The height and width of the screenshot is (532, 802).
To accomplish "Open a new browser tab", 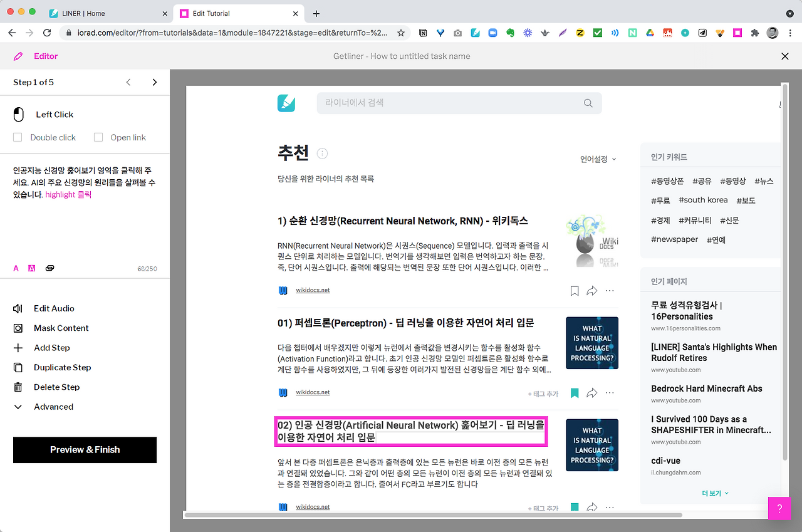I will pos(316,13).
